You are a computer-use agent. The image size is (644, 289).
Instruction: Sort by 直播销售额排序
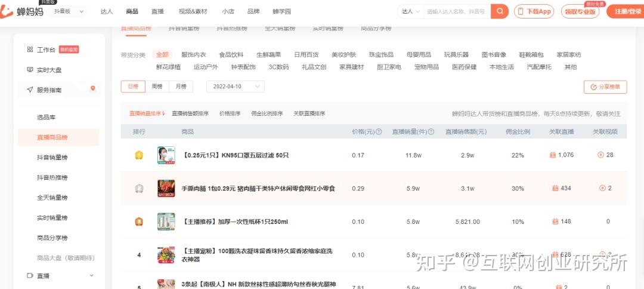[x=190, y=113]
